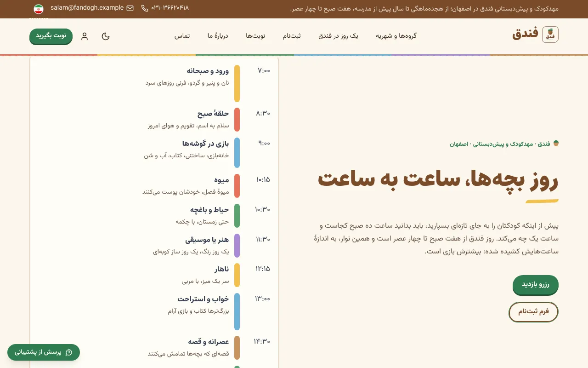The width and height of the screenshot is (588, 368).
Task: Select the میوه schedule entry title
Action: tap(221, 180)
